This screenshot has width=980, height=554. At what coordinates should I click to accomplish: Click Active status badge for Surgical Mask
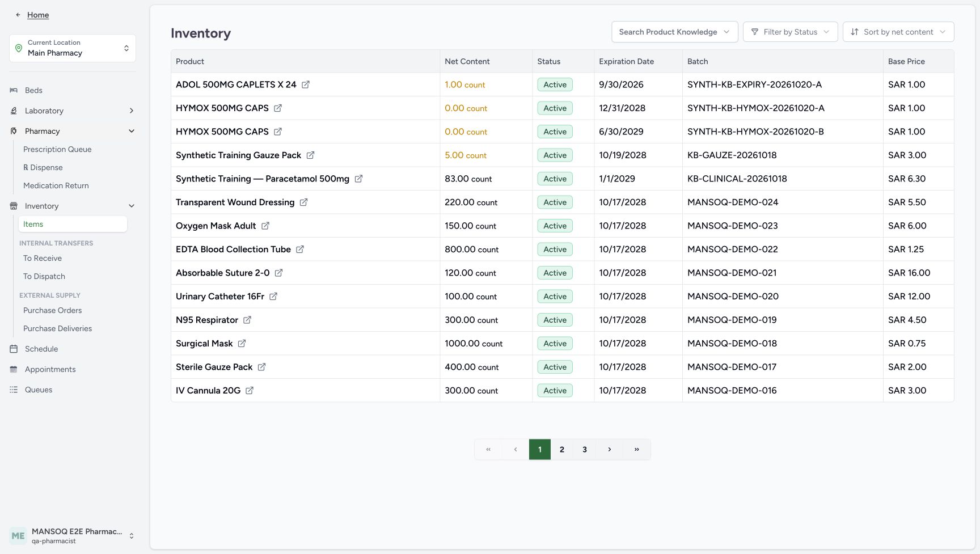pyautogui.click(x=555, y=344)
